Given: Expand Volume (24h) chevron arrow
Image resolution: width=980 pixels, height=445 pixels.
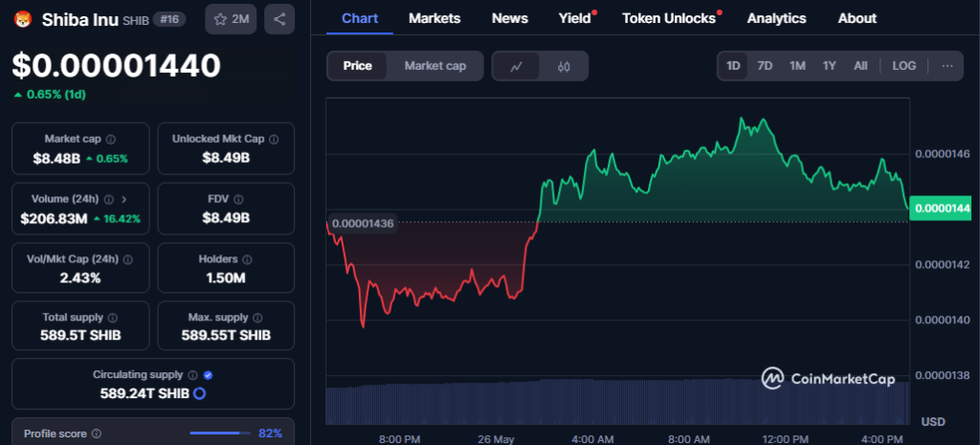Looking at the screenshot, I should coord(123,199).
